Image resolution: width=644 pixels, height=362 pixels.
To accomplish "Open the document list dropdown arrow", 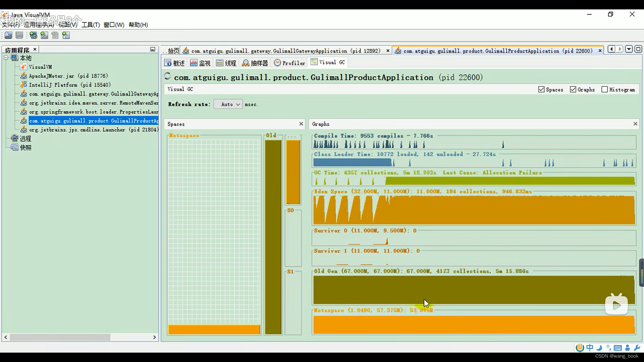I will pos(629,49).
